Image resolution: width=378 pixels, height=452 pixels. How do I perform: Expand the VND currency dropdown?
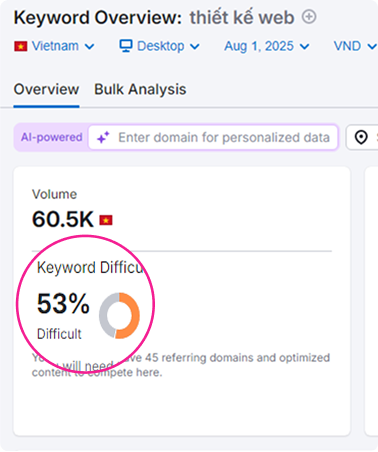[355, 46]
